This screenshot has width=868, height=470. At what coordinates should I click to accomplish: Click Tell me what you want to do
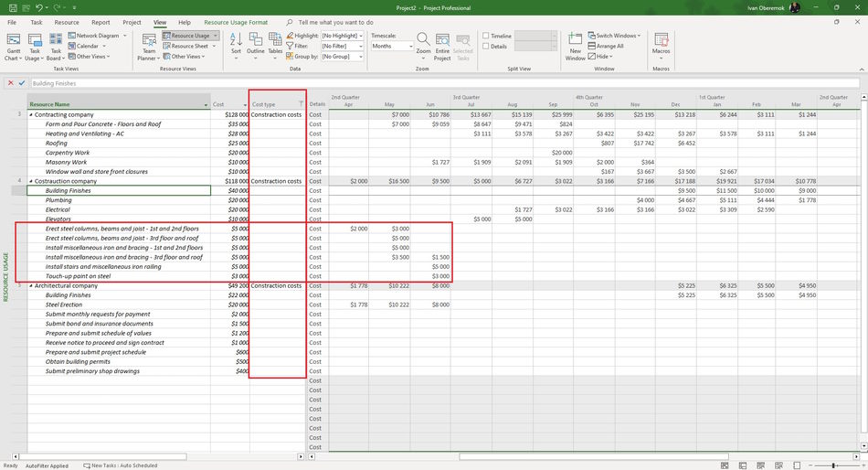point(335,22)
